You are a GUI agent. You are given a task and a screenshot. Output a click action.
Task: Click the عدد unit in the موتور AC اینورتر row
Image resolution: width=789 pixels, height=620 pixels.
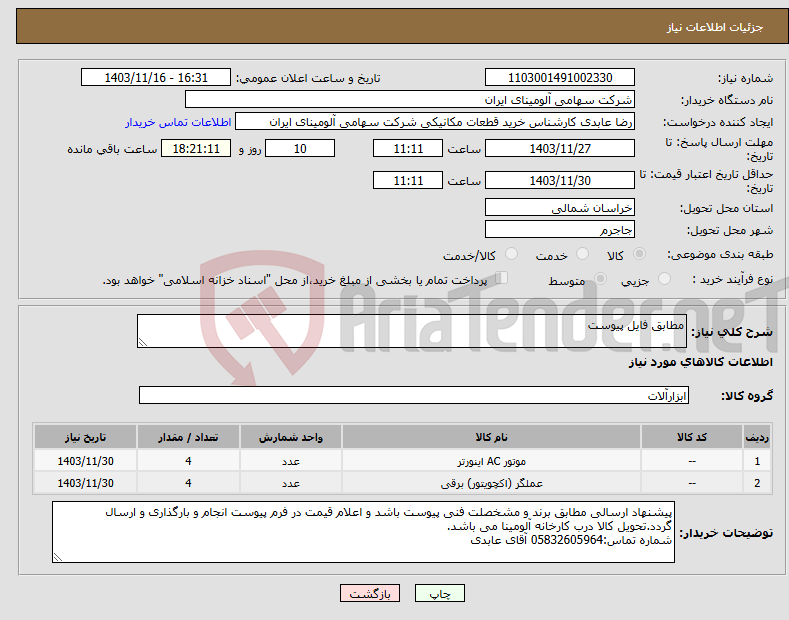click(291, 461)
